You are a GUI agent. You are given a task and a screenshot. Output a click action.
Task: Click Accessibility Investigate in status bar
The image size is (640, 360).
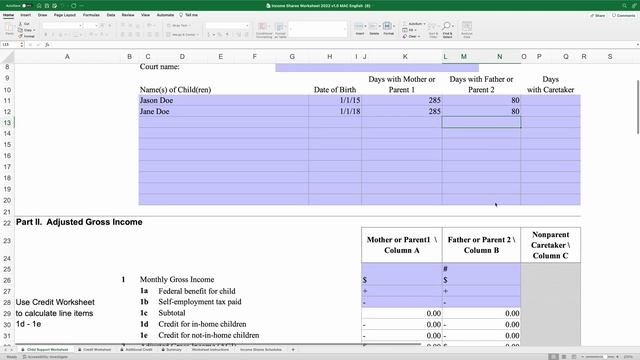[x=45, y=357]
